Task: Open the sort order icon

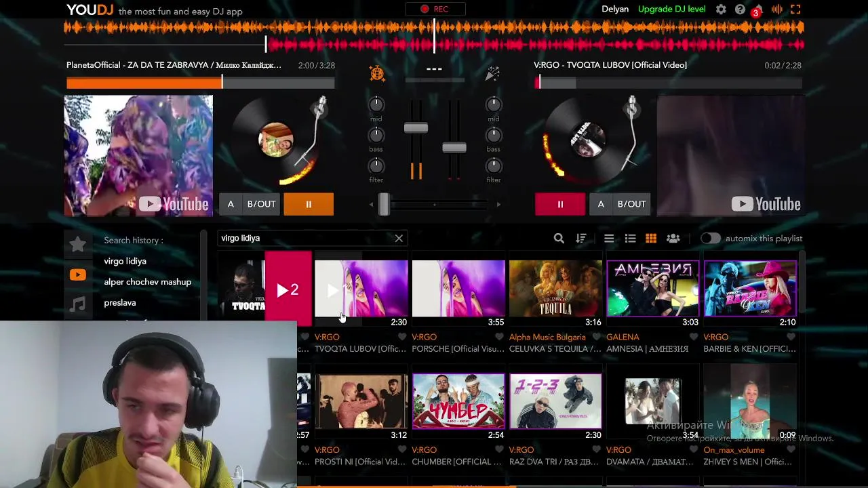Action: point(581,239)
